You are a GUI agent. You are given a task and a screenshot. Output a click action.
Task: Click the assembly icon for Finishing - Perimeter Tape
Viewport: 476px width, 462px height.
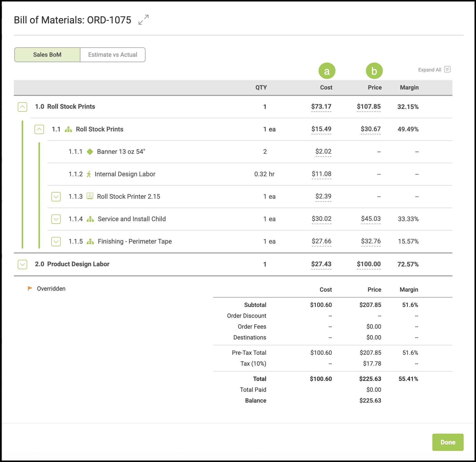coord(90,242)
